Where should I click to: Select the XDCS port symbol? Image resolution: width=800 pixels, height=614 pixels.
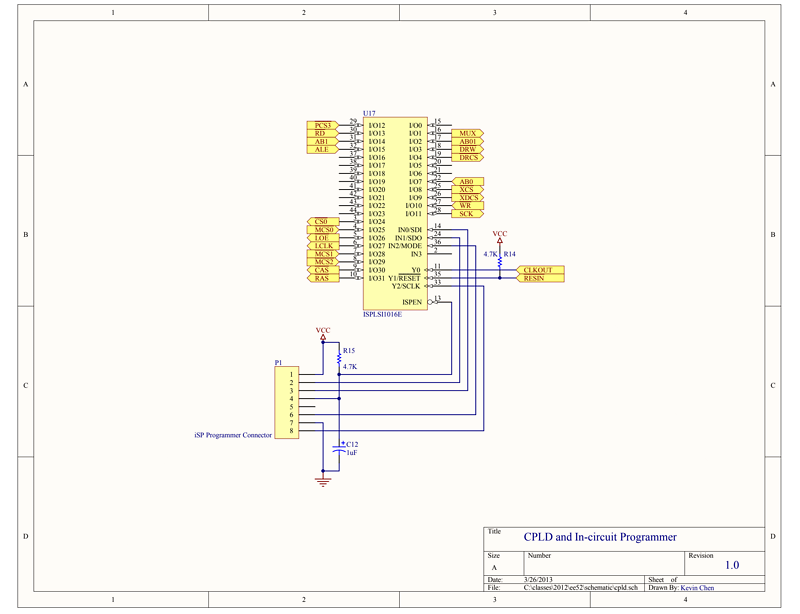[x=467, y=198]
